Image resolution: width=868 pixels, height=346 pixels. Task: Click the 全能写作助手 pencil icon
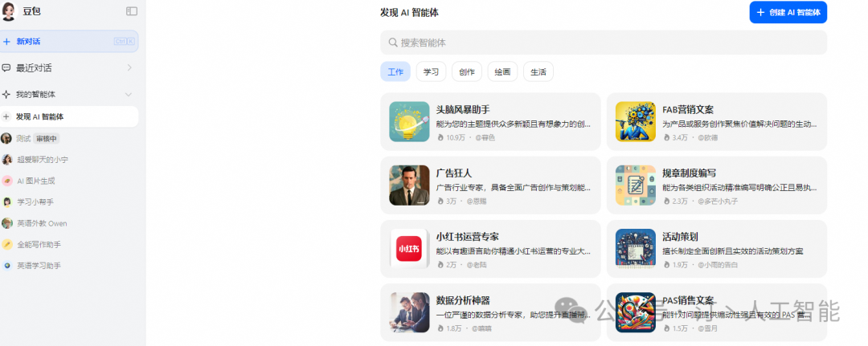click(6, 244)
